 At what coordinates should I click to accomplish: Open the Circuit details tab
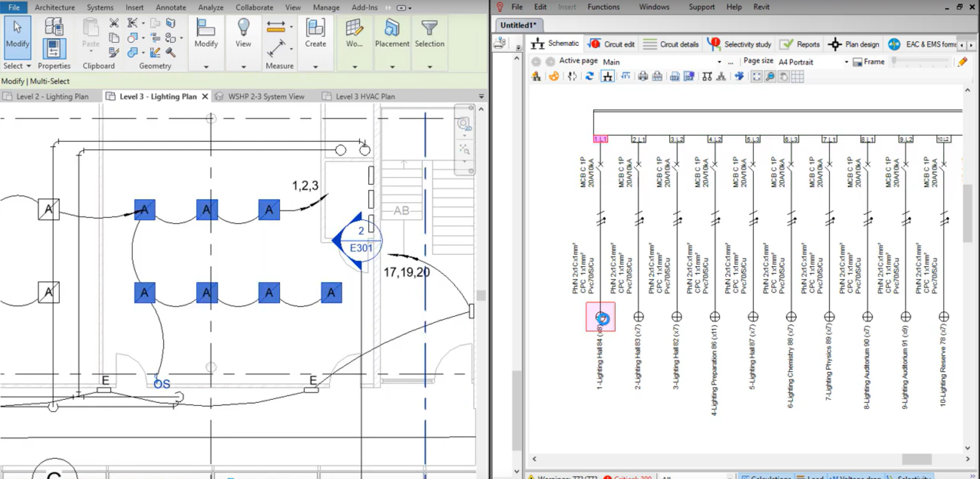[x=671, y=44]
